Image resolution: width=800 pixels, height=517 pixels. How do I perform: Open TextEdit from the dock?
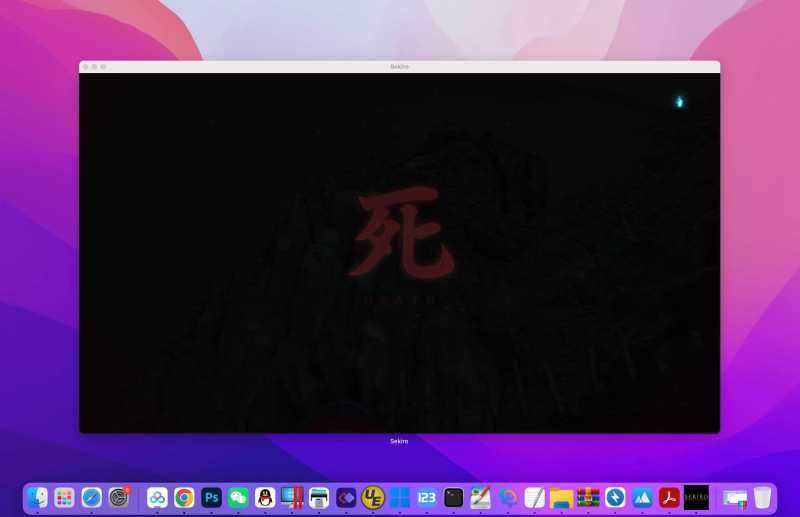tap(535, 498)
